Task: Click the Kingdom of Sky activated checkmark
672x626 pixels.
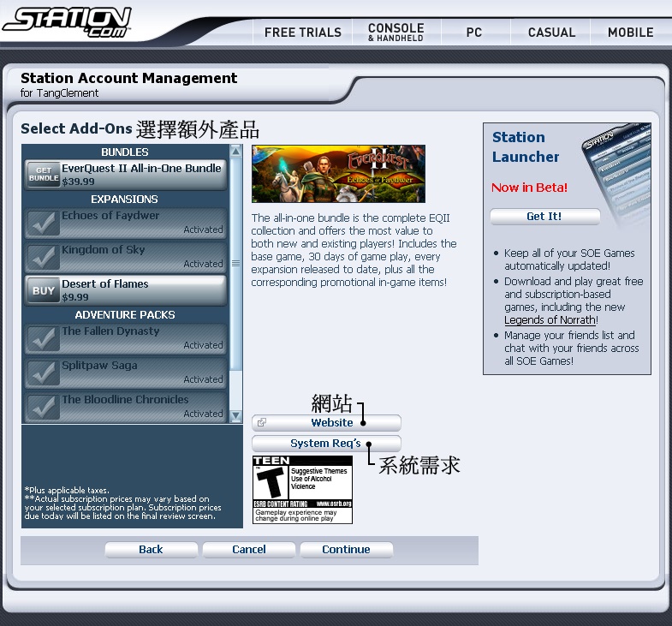Action: click(43, 257)
